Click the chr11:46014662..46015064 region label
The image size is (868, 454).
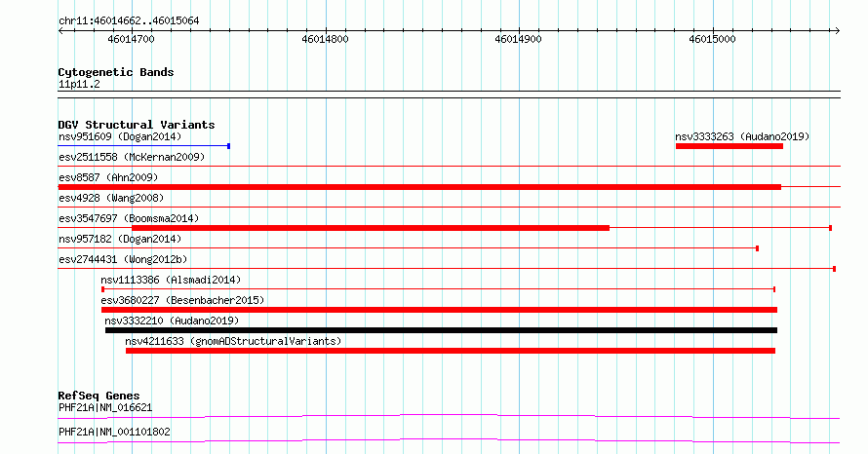pyautogui.click(x=129, y=21)
